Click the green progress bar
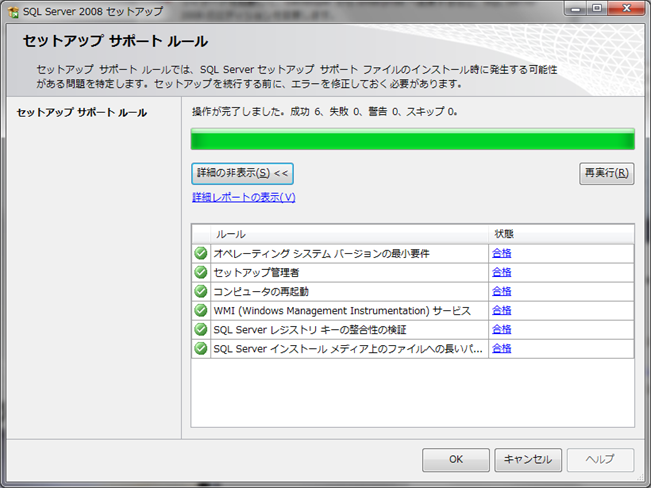Viewport: 651px width, 488px height. point(413,139)
